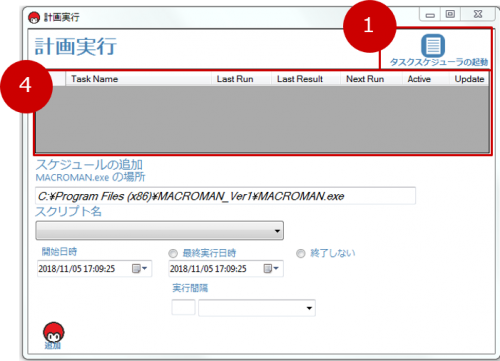Open the 開始日時 calendar picker
Screen dimensions: 500x361
point(139,269)
